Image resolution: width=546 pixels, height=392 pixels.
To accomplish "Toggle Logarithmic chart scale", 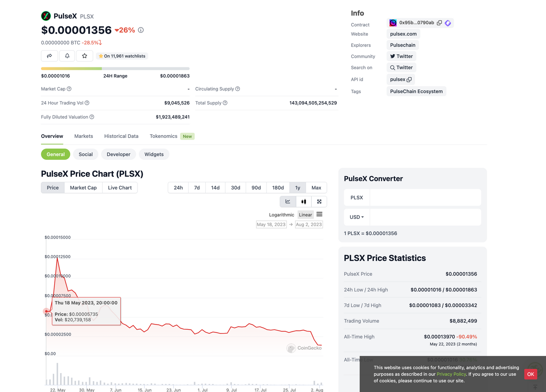I will (281, 215).
